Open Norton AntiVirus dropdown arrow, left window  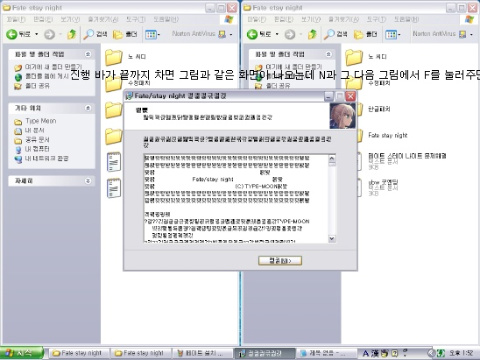pos(231,34)
